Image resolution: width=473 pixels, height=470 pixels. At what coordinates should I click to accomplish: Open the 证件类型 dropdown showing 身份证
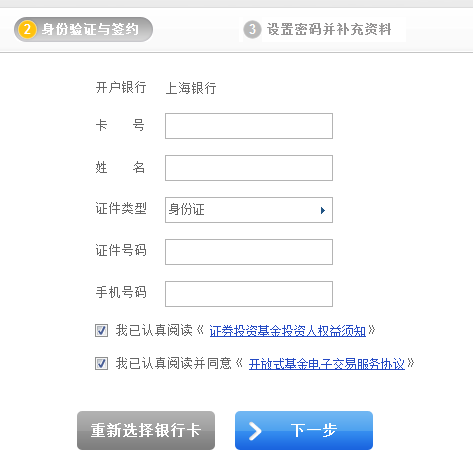(249, 210)
